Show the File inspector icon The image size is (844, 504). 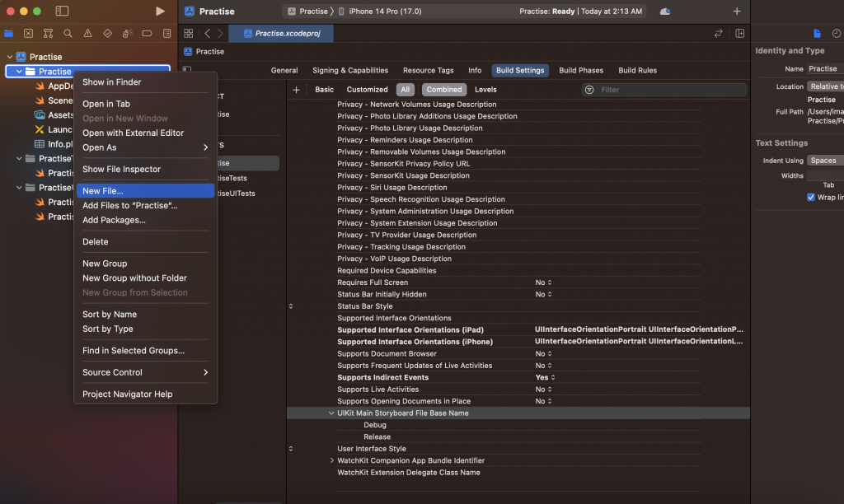coord(817,33)
